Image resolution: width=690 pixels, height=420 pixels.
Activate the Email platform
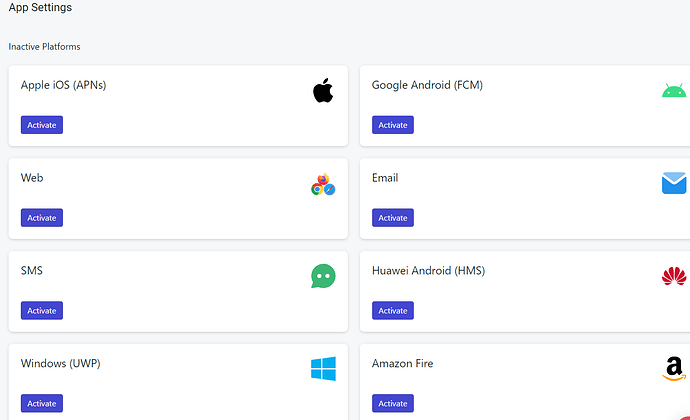coord(393,218)
